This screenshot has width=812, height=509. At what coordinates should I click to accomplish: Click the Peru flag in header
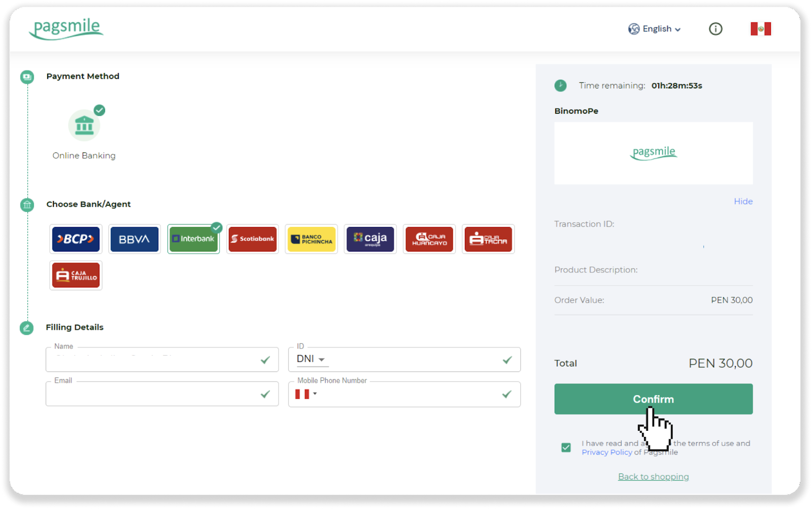(760, 29)
